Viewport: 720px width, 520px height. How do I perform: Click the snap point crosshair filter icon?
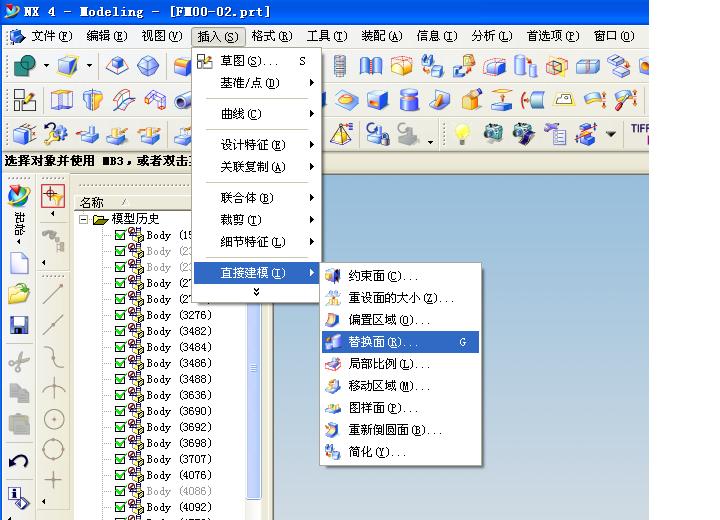tap(53, 196)
